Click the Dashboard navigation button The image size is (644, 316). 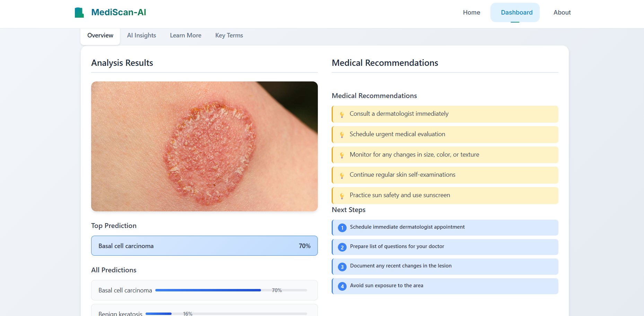pyautogui.click(x=515, y=12)
